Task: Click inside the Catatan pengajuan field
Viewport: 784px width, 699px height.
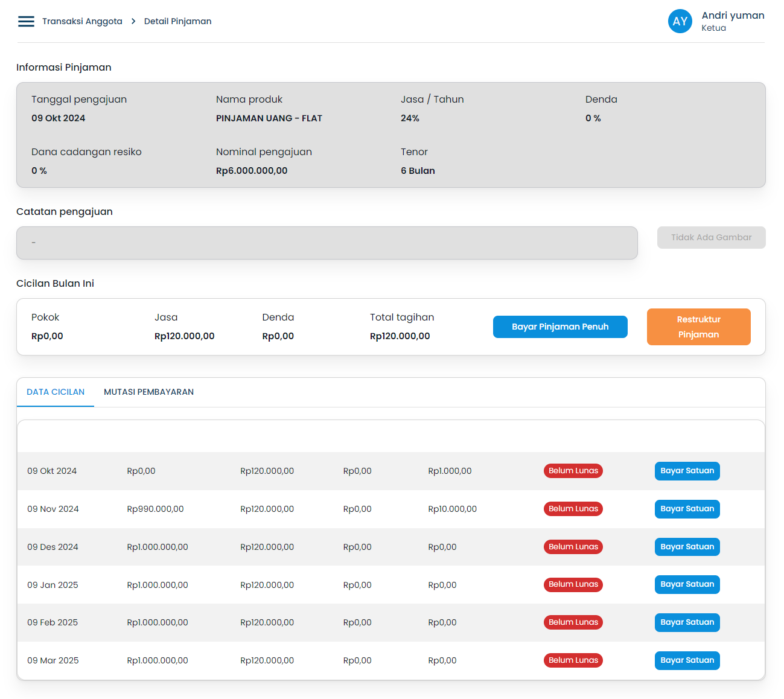Action: [x=327, y=243]
